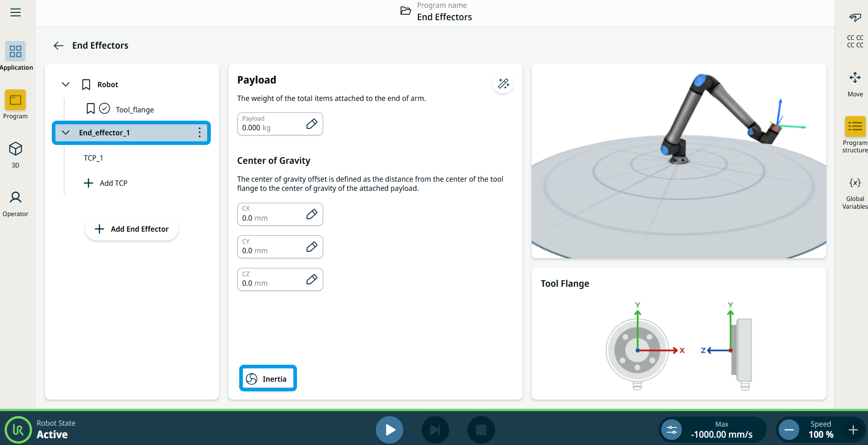The width and height of the screenshot is (868, 445).
Task: Open End_effector_1 three-dot options menu
Action: pyautogui.click(x=199, y=133)
